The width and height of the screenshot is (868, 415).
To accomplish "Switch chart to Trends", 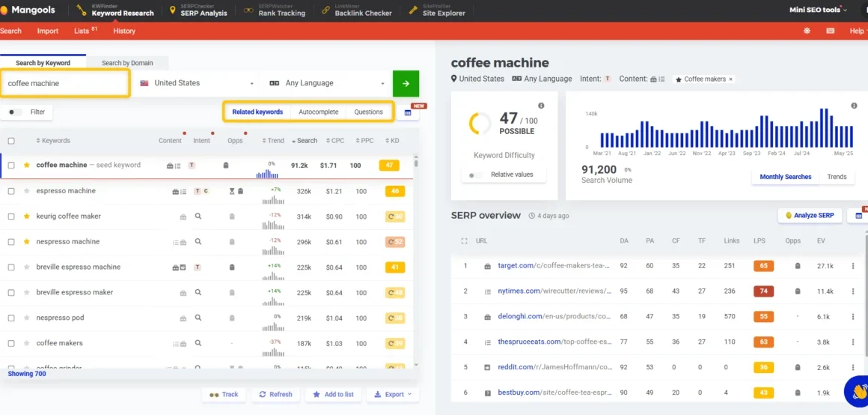I will (837, 177).
